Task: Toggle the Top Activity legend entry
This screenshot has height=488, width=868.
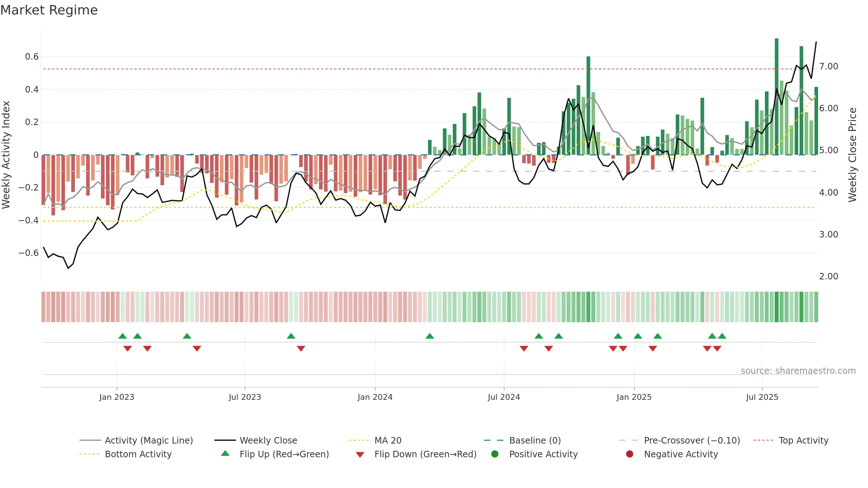Action: (x=791, y=440)
